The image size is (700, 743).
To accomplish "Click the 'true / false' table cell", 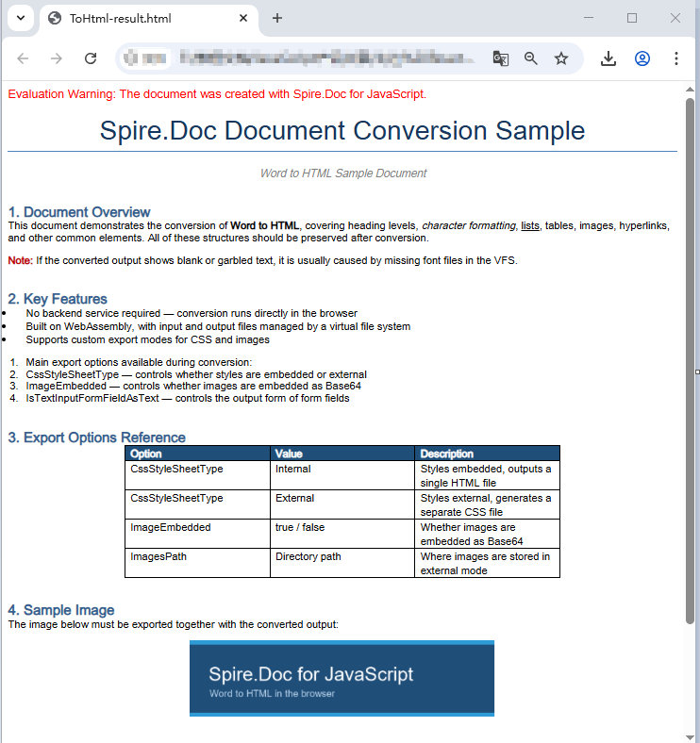I will click(x=342, y=534).
